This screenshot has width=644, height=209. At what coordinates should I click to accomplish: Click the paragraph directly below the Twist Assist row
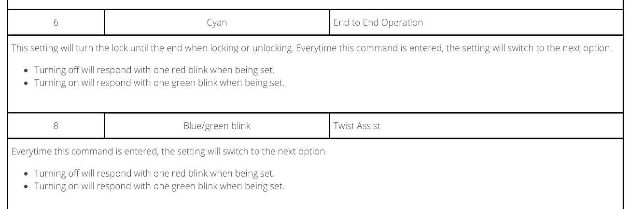[169, 151]
